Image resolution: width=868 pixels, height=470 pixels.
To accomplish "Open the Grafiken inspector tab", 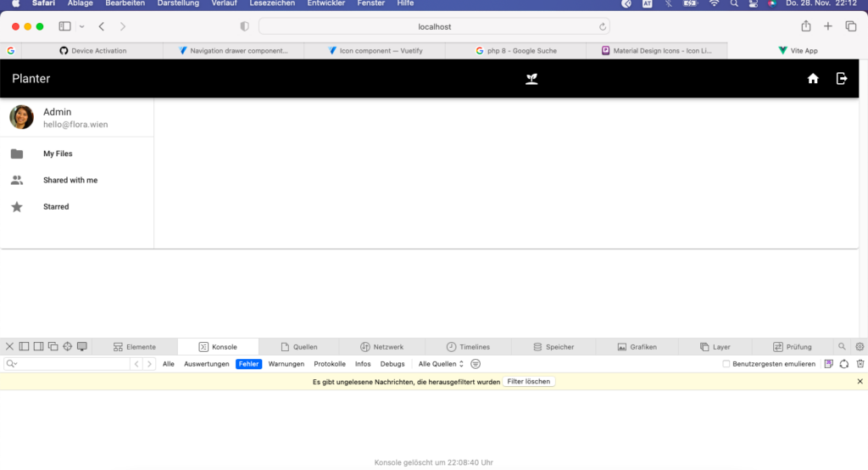I will 637,347.
